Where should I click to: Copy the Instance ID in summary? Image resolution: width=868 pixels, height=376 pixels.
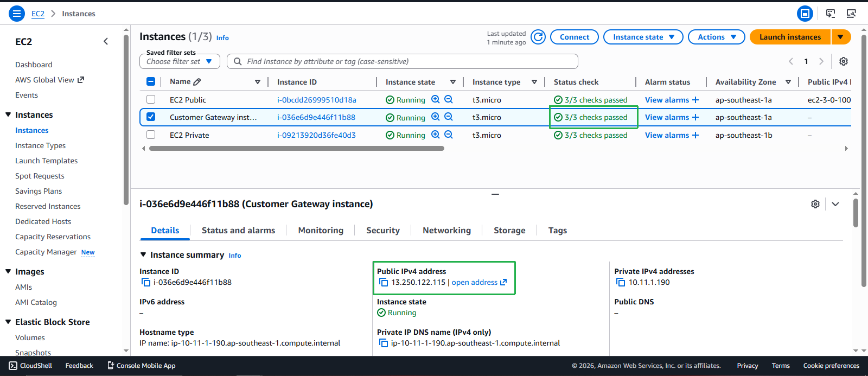(x=145, y=282)
